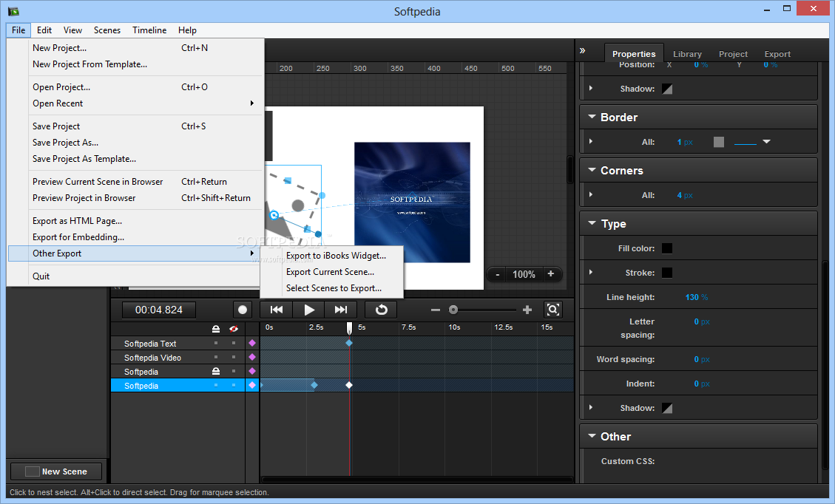Select the blue keyframe near 2.5s on highlighted track
This screenshot has height=504, width=835.
[x=314, y=385]
